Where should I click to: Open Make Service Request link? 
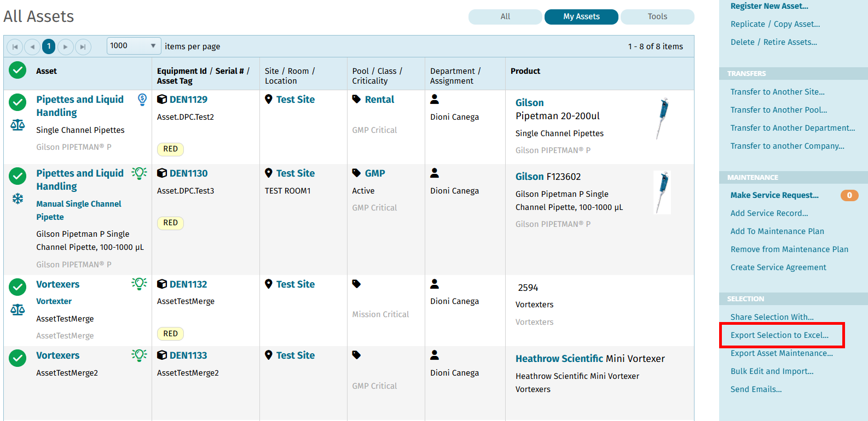click(x=774, y=195)
